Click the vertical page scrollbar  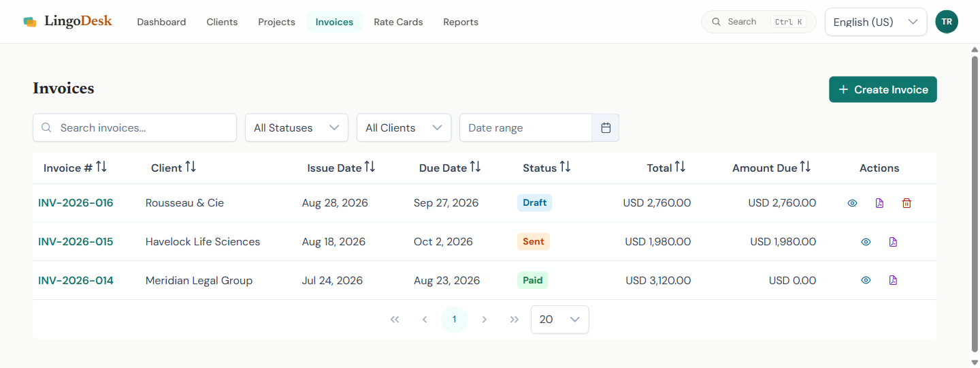(975, 204)
